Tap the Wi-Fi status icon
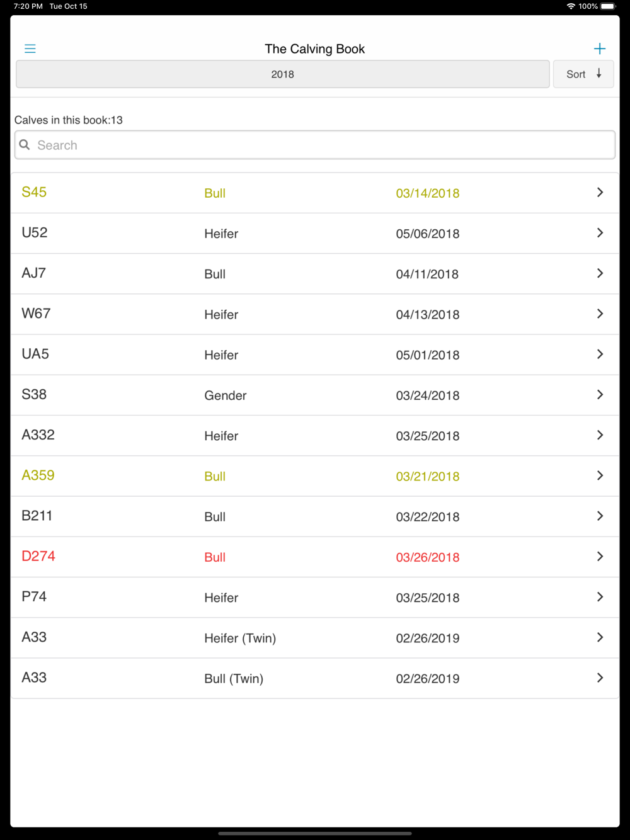 [571, 6]
